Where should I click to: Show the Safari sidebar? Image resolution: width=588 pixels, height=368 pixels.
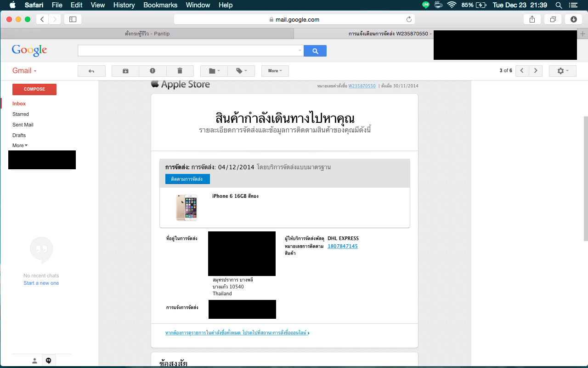tap(73, 19)
